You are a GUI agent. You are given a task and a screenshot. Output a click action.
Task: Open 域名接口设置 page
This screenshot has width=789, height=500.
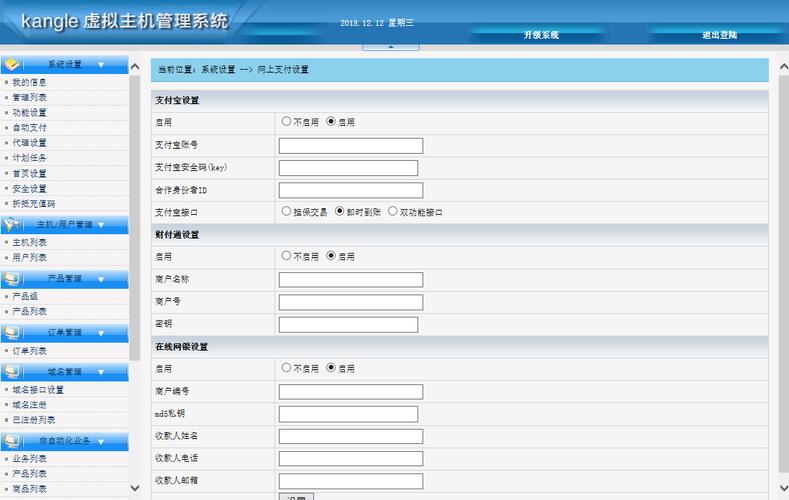click(x=38, y=390)
